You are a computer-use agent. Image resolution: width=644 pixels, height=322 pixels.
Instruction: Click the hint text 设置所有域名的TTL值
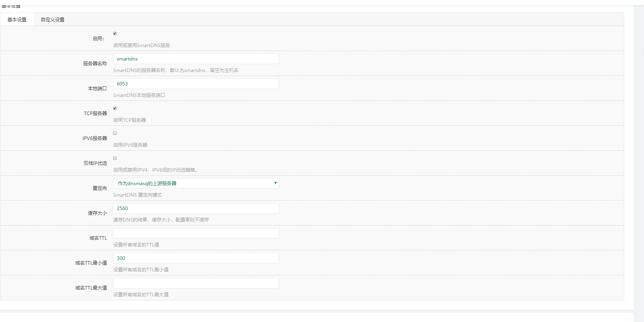pos(136,245)
